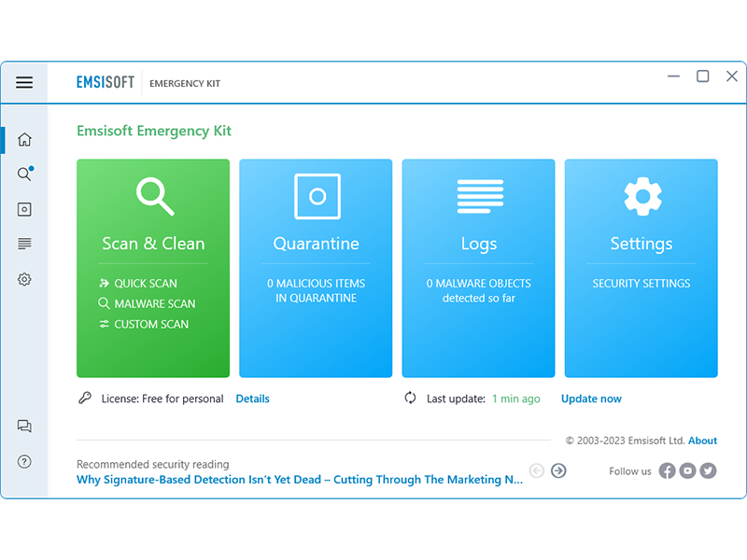Open Quarantine from the sidebar icon
Image resolution: width=747 pixels, height=560 pixels.
click(x=24, y=210)
